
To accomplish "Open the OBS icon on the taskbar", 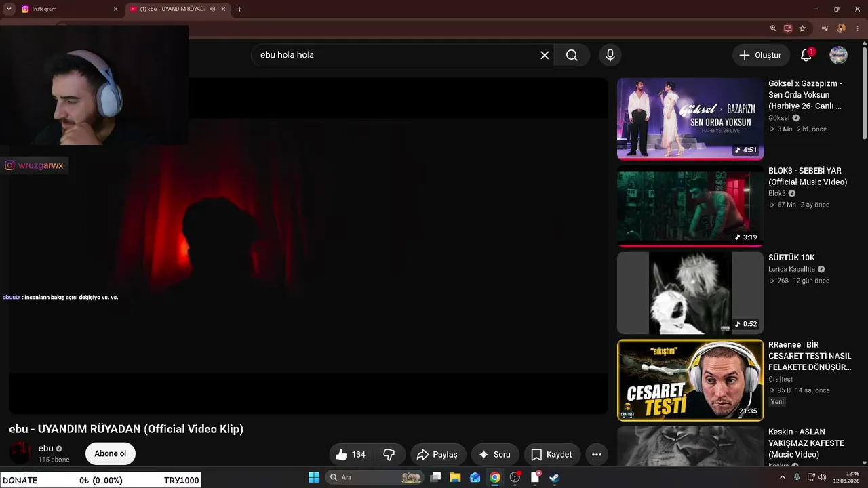I will 515,477.
